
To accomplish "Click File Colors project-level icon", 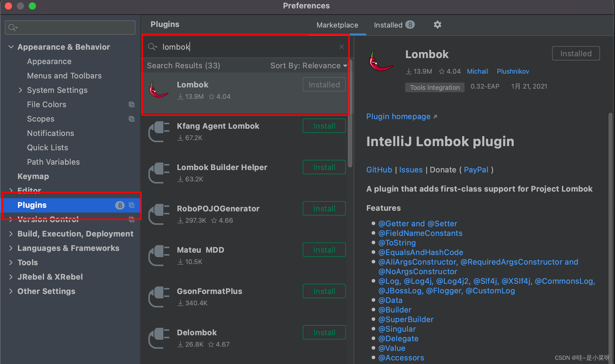I will pyautogui.click(x=131, y=104).
